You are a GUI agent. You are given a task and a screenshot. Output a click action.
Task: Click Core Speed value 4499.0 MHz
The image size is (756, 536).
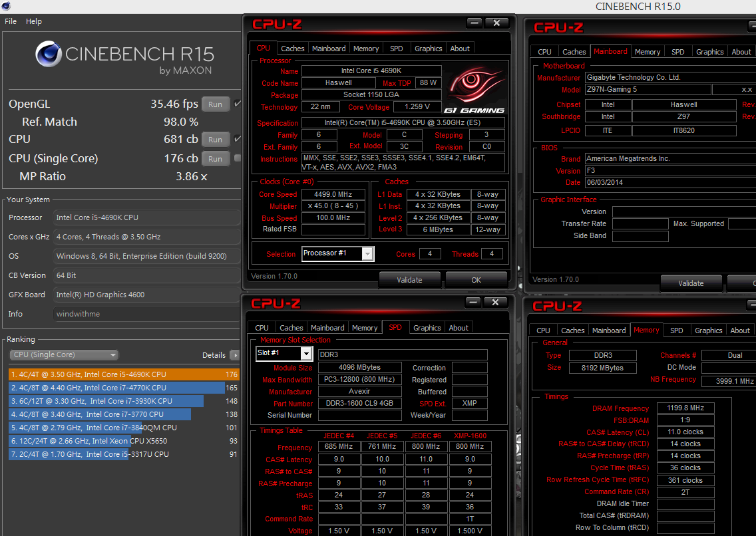[x=333, y=194]
